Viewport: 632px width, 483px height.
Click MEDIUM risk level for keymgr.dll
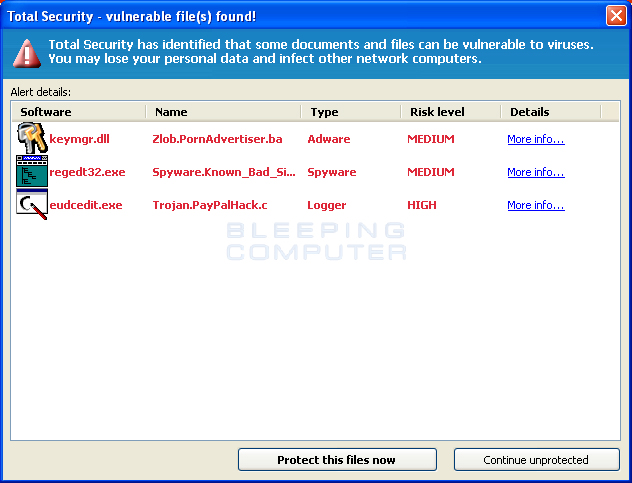(431, 139)
